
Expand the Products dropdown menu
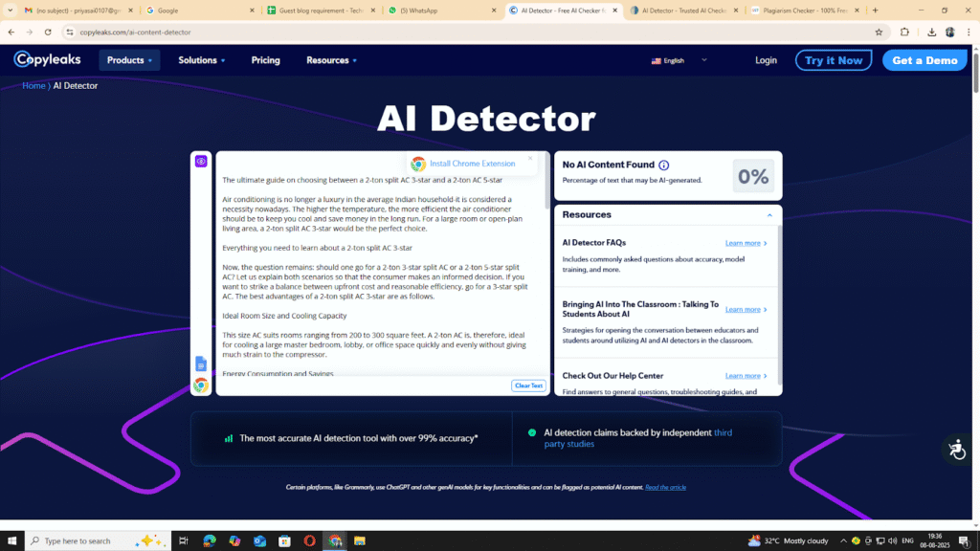129,60
